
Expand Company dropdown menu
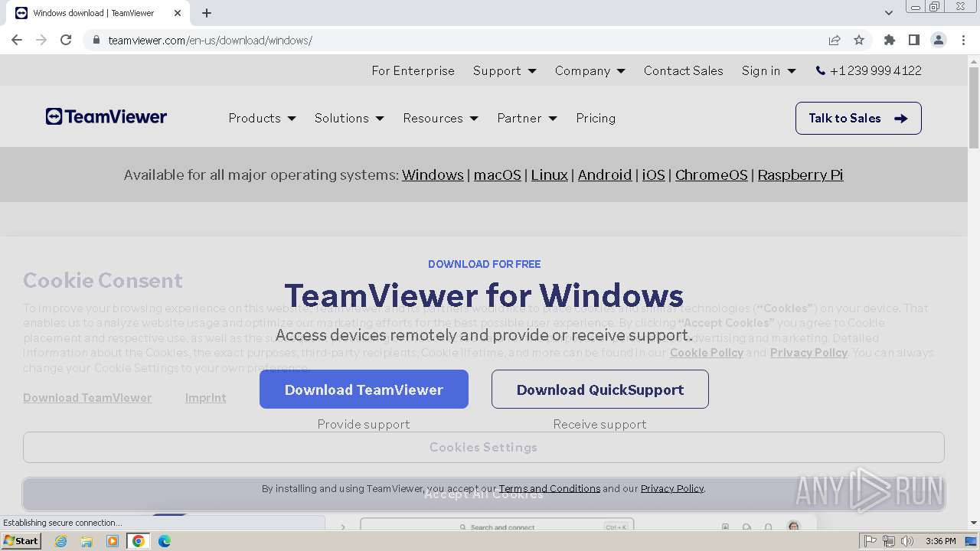590,70
